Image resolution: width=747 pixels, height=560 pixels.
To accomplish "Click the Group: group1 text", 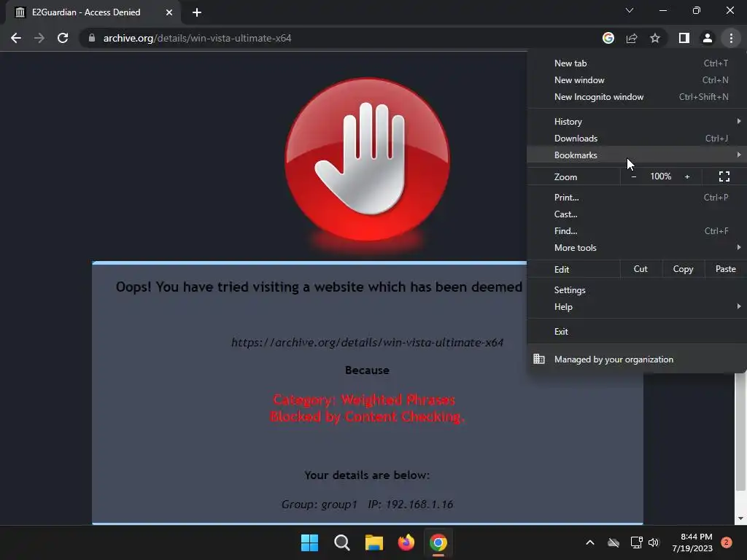I will coord(320,505).
